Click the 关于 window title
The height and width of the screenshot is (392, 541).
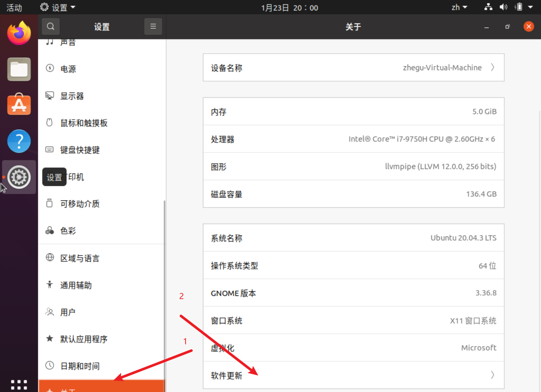coord(353,27)
